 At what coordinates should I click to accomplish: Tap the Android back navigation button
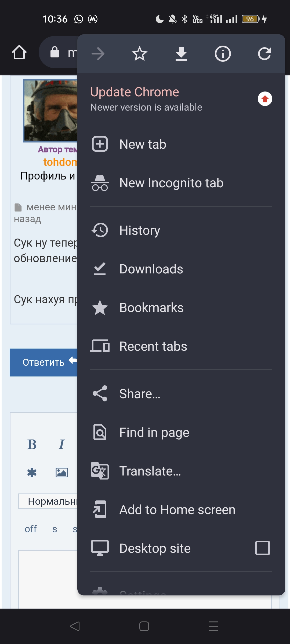click(75, 626)
